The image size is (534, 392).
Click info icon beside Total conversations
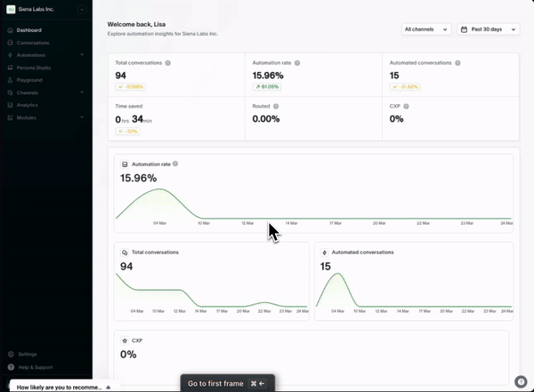[x=168, y=63]
